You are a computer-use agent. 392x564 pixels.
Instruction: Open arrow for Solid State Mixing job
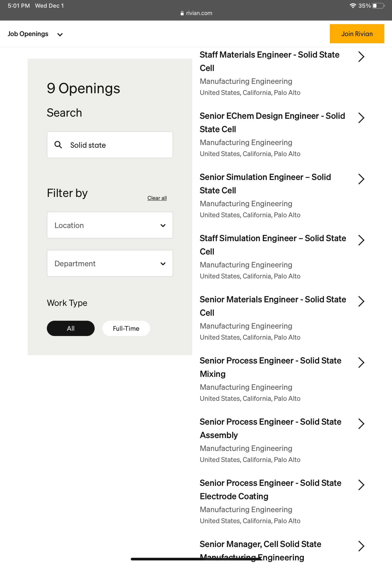pyautogui.click(x=361, y=362)
